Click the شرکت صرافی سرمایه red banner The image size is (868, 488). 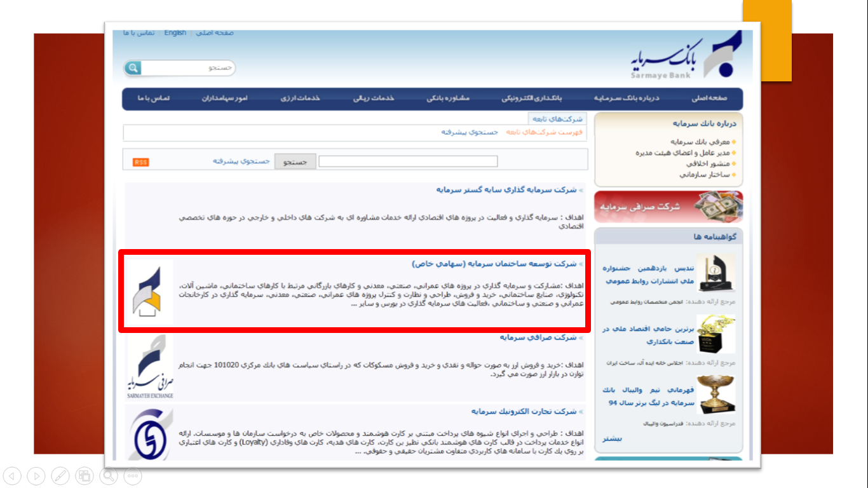(x=668, y=207)
